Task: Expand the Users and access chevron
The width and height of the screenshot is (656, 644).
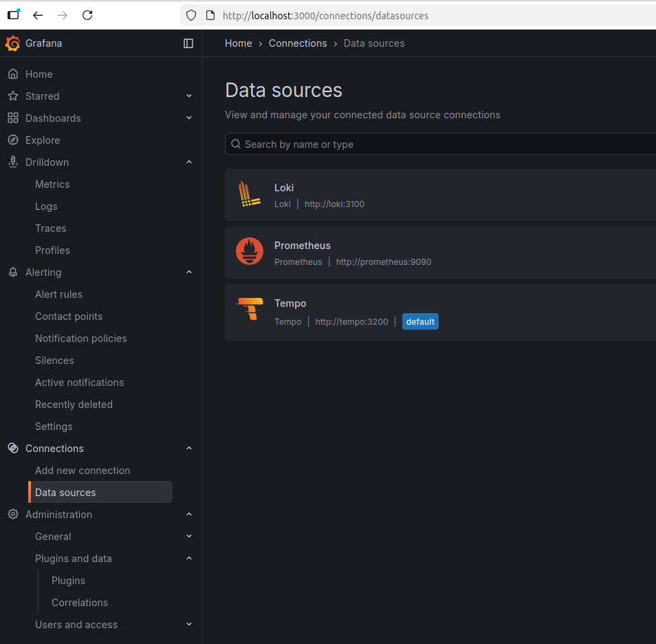Action: (x=189, y=625)
